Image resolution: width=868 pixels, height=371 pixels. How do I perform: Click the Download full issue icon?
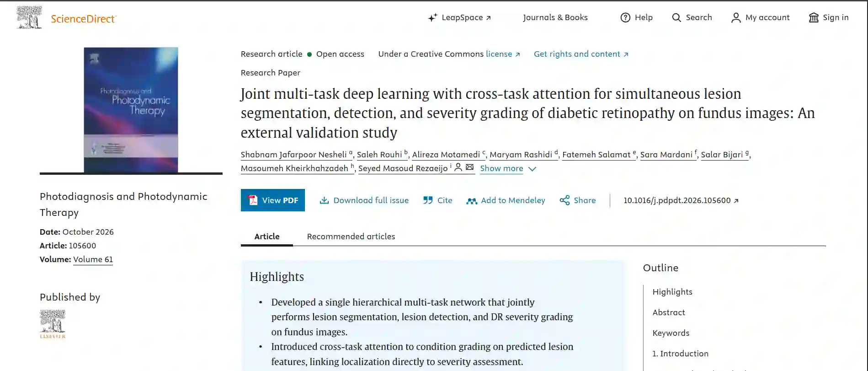[x=324, y=200]
